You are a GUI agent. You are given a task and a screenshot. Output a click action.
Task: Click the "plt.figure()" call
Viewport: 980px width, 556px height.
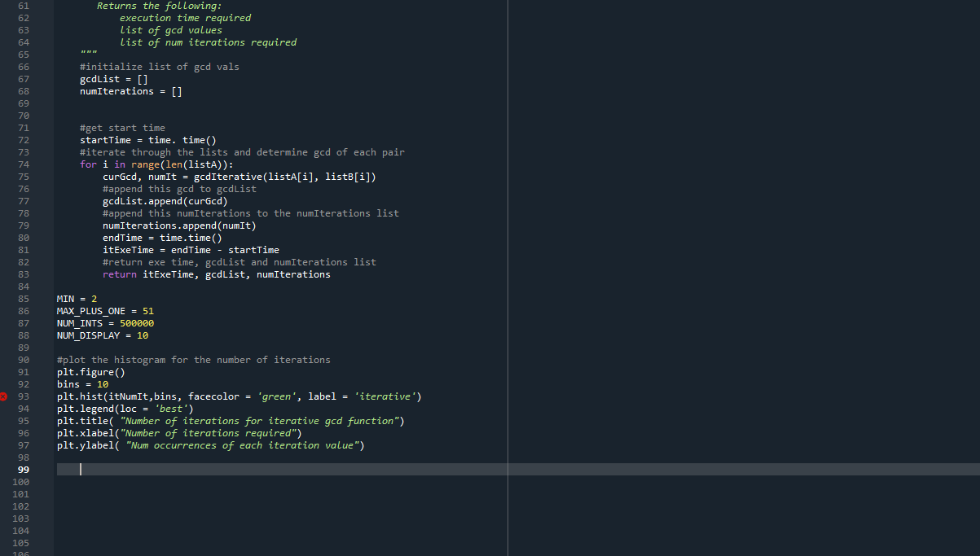pyautogui.click(x=91, y=372)
